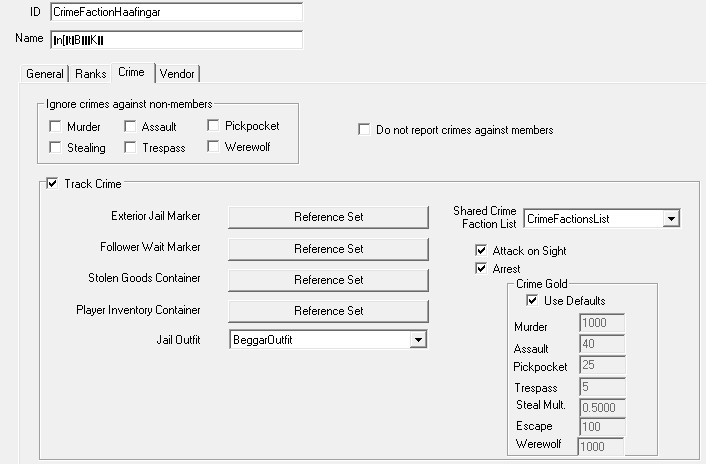Click the Follower Wait Marker reference button
The width and height of the screenshot is (706, 464).
[x=328, y=248]
